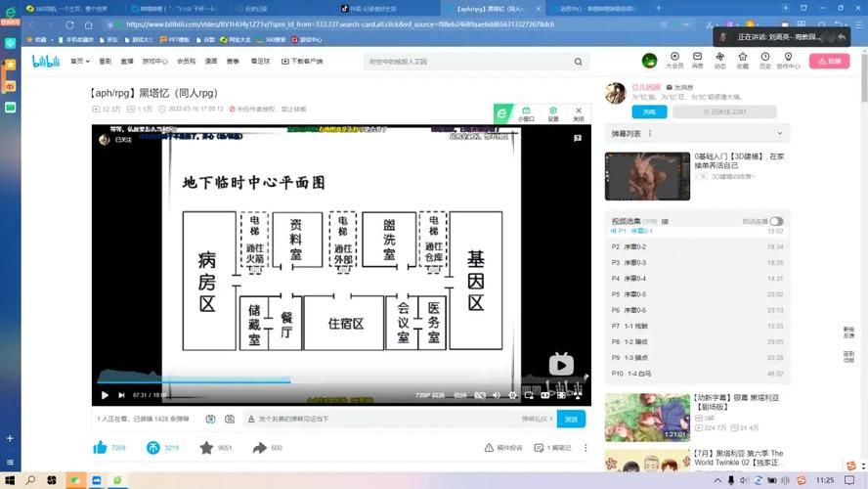Viewport: 868px width, 489px height.
Task: Open the 漫画 menu item
Action: (211, 61)
